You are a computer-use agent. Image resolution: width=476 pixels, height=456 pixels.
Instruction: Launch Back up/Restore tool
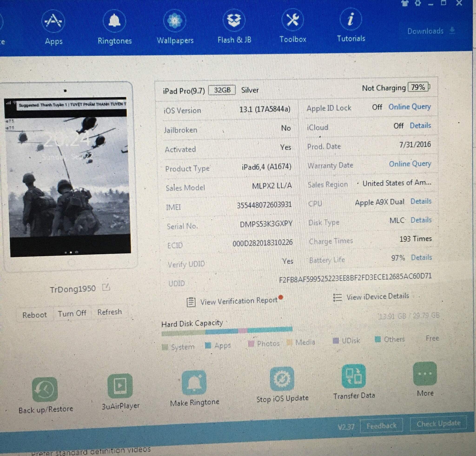click(45, 389)
